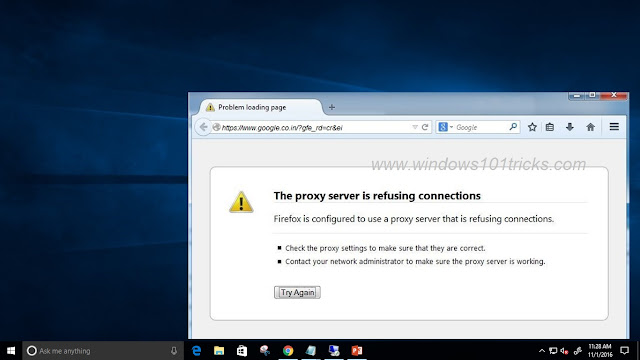Click the network tray icon
The height and width of the screenshot is (360, 640).
point(553,351)
